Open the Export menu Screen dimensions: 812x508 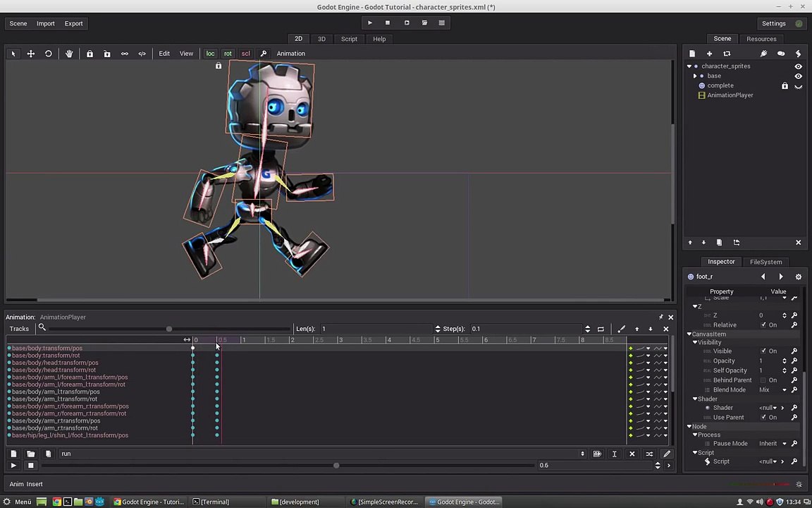coord(73,23)
